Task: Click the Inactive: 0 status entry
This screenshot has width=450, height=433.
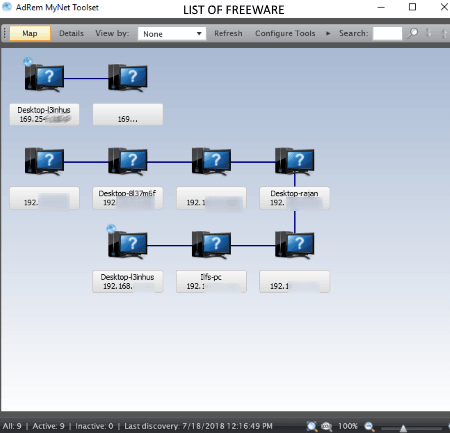Action: (94, 426)
